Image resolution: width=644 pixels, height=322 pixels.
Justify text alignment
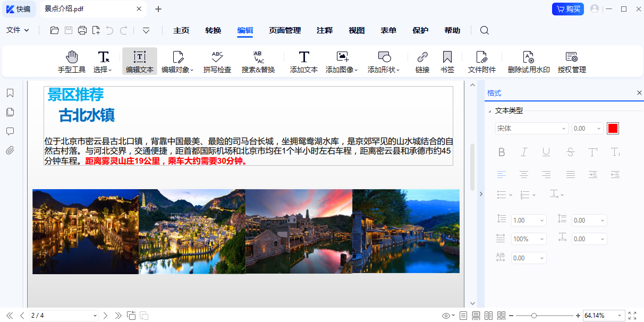[570, 174]
